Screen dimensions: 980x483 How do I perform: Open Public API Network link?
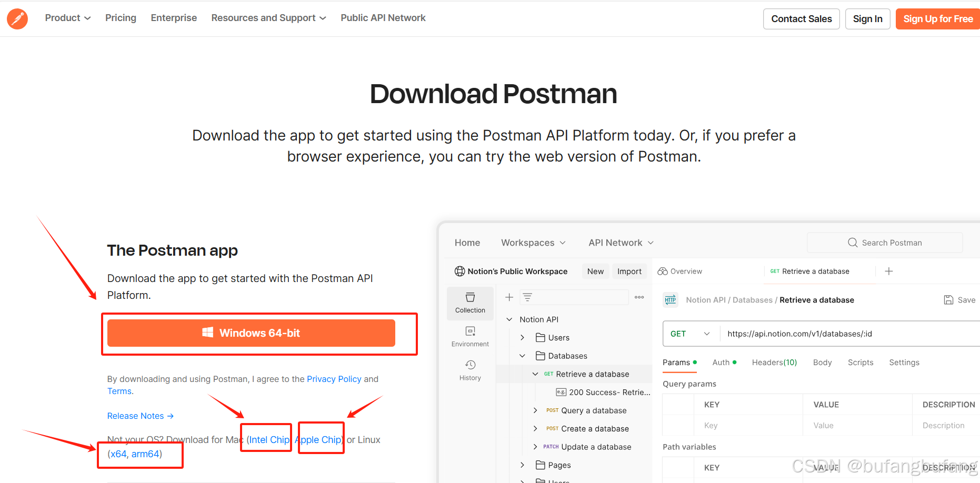coord(383,18)
